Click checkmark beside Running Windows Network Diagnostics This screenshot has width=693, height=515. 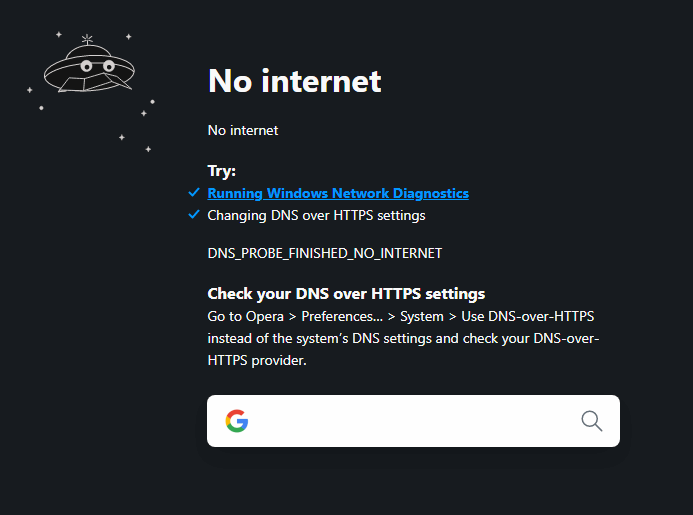pos(193,193)
